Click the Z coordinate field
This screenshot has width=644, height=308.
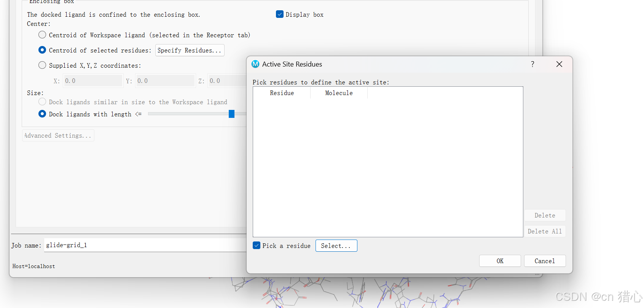[x=227, y=81]
